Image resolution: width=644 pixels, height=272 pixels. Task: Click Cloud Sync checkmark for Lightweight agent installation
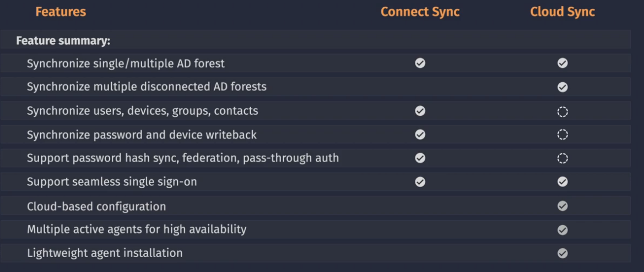pyautogui.click(x=562, y=253)
